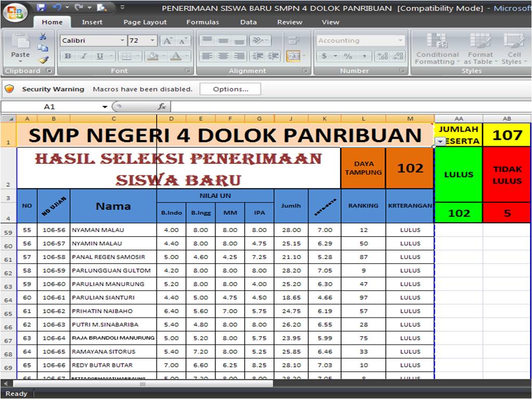Open the Review ribbon tab
532x399 pixels.
tap(289, 22)
